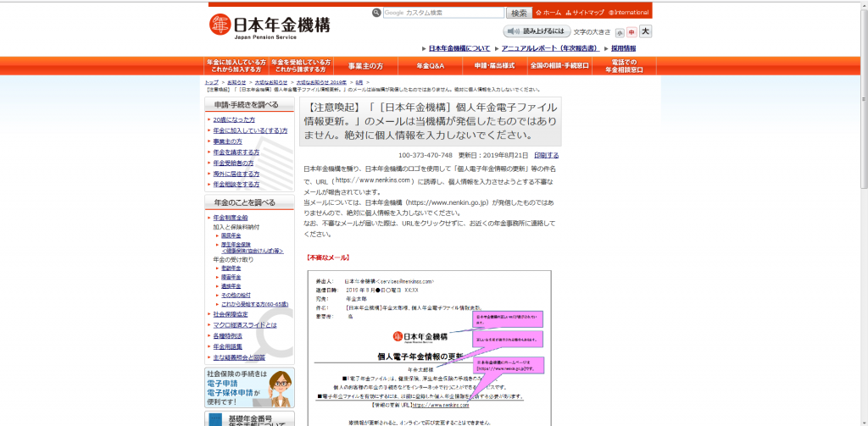Select 年金を受給している方 nav tab
Viewport: 868px width, 426px height.
pos(301,66)
